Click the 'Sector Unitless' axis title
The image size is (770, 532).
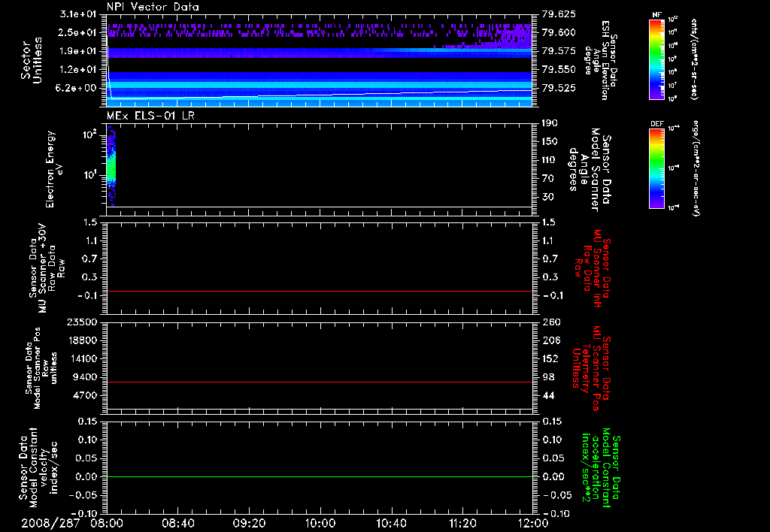pyautogui.click(x=32, y=60)
